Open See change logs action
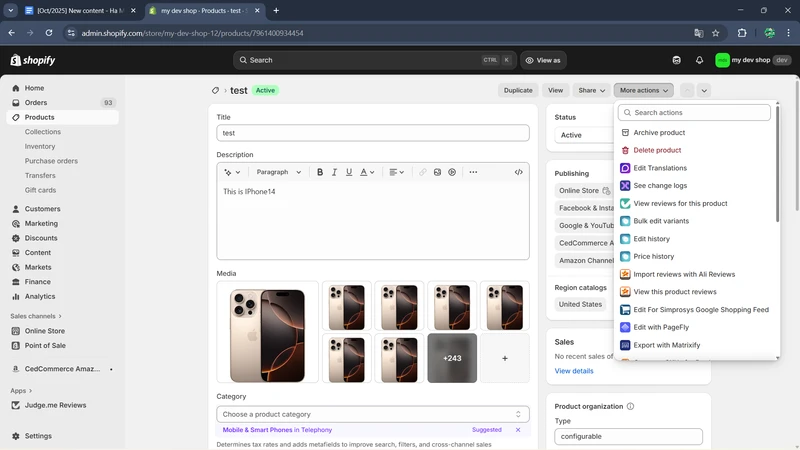Image resolution: width=800 pixels, height=450 pixels. point(694,186)
